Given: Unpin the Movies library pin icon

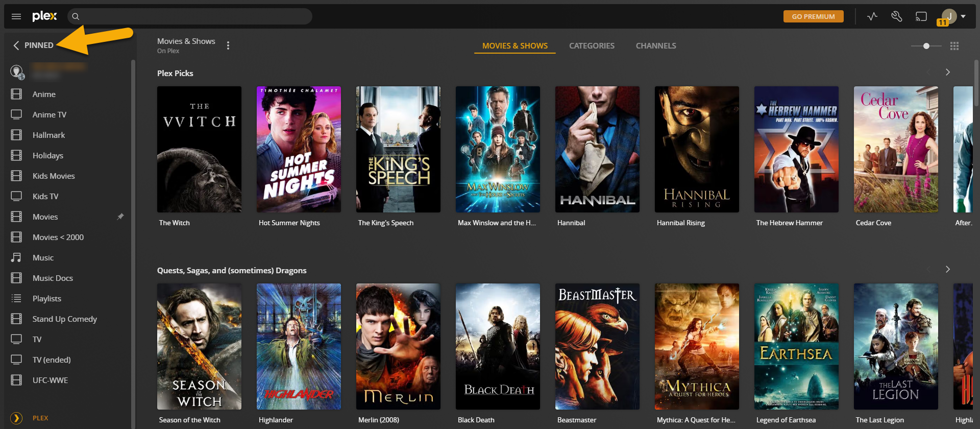Looking at the screenshot, I should tap(120, 217).
